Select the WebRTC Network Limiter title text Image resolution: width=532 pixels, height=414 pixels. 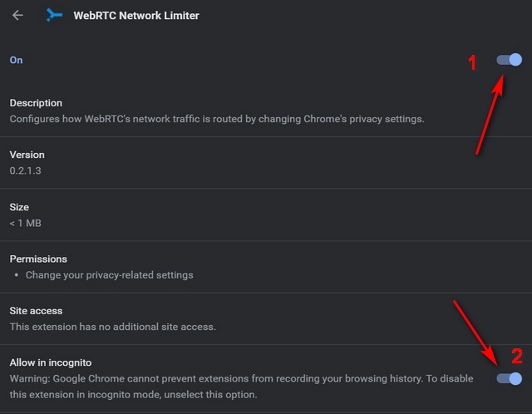(136, 16)
